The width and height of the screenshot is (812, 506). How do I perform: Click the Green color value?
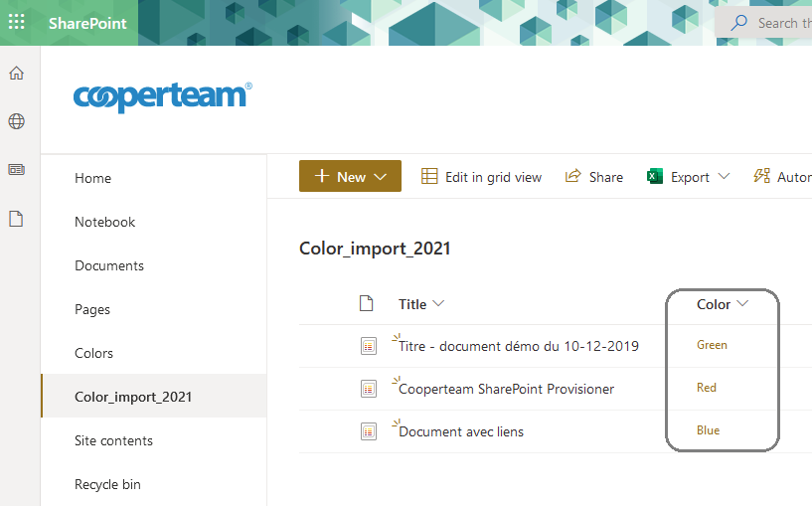[712, 345]
